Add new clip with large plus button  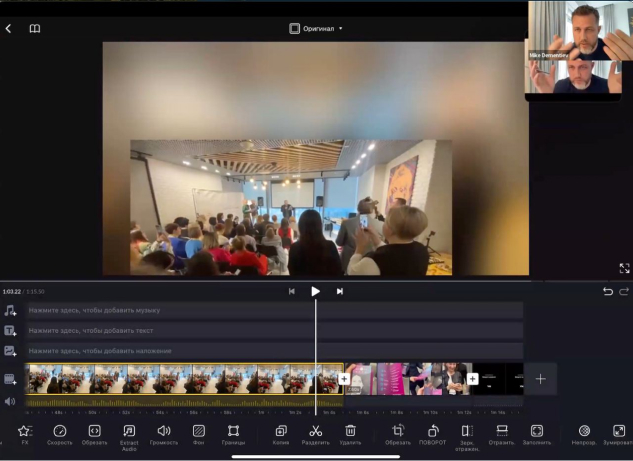point(541,379)
